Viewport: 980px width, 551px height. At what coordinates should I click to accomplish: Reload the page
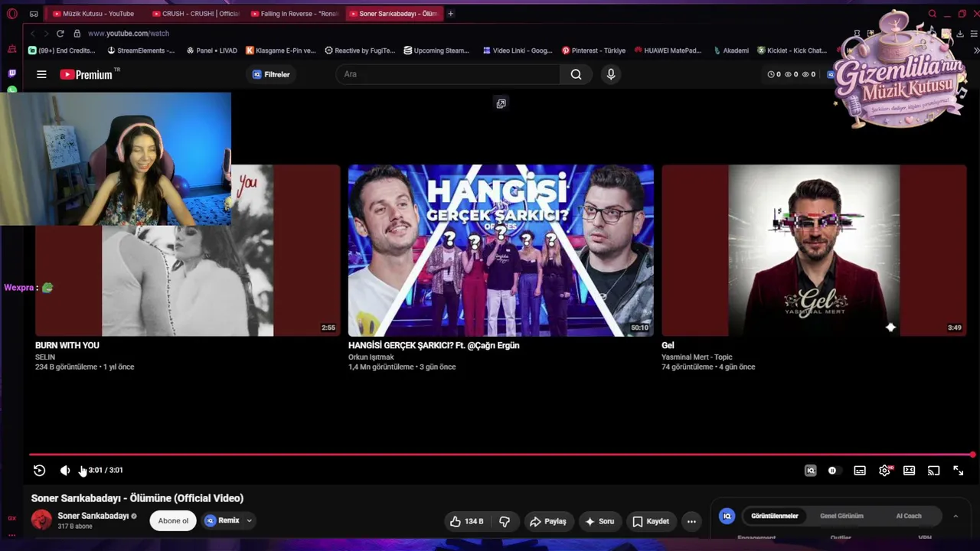[x=60, y=34]
